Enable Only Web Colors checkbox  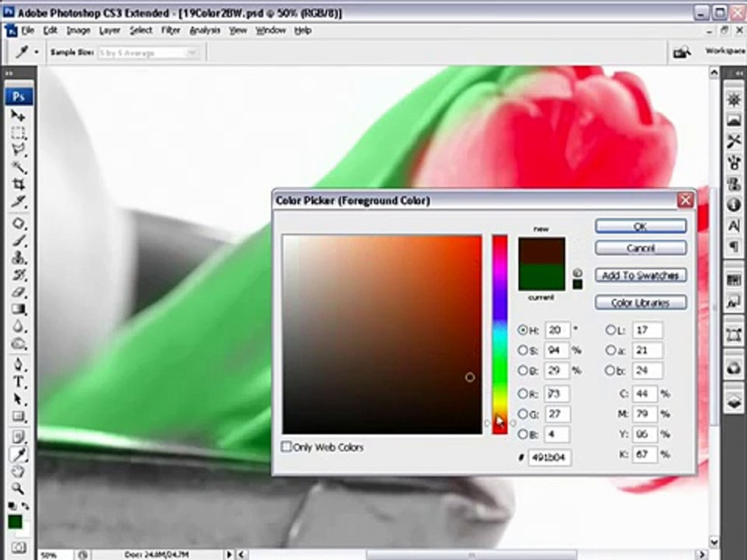tap(286, 446)
